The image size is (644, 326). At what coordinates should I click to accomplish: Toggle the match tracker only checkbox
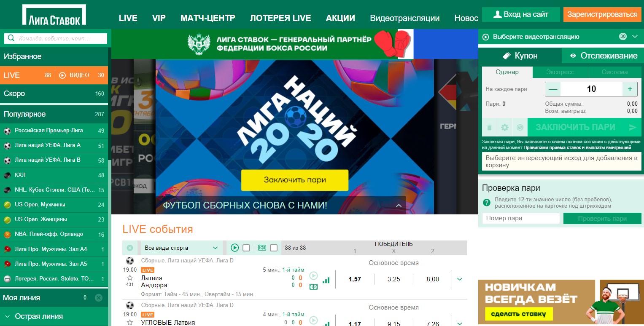tap(274, 248)
